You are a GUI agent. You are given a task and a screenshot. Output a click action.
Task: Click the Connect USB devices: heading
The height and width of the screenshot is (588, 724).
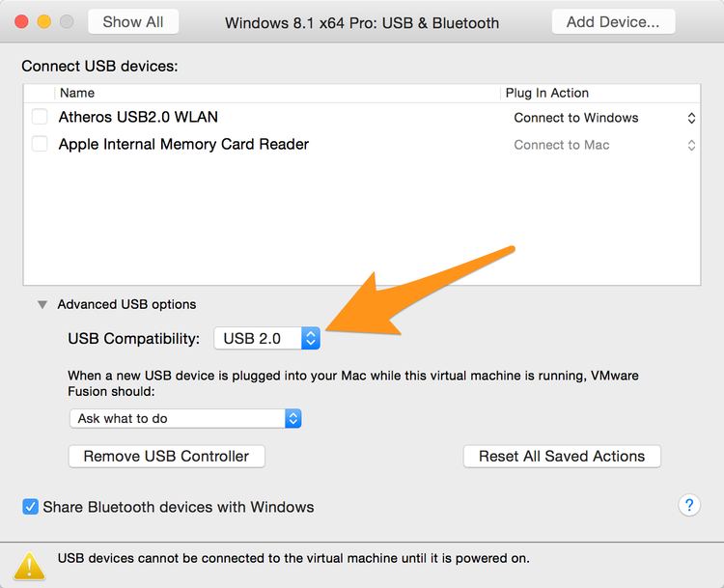(x=99, y=66)
